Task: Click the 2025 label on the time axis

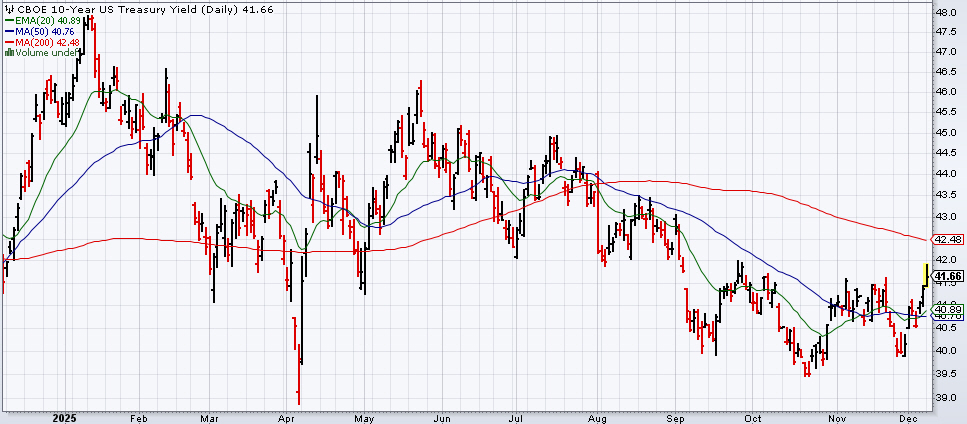Action: click(64, 418)
